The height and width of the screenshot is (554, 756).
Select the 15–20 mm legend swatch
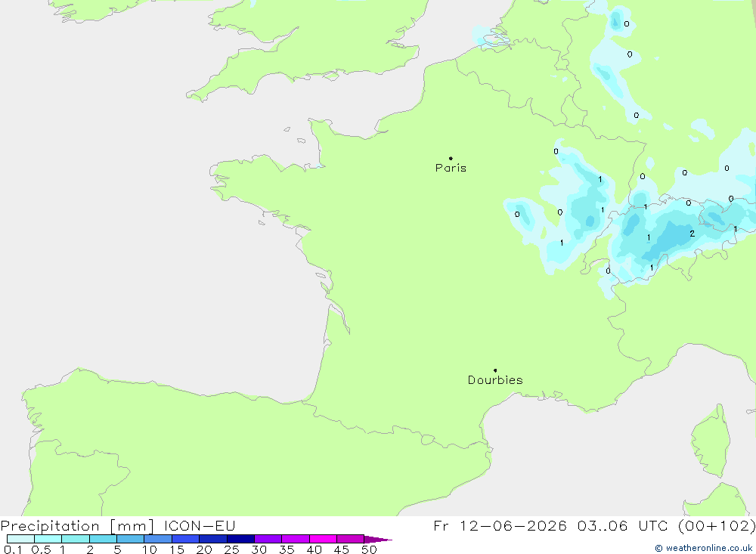click(x=186, y=539)
